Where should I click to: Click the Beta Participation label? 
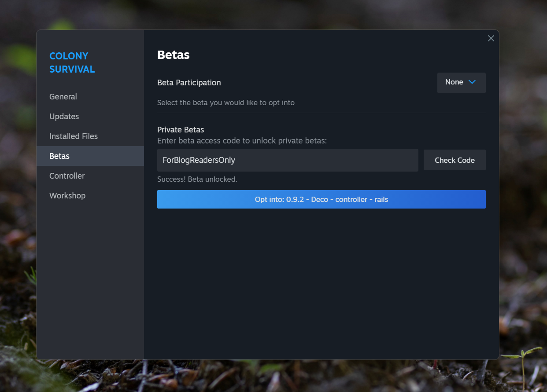coord(189,83)
